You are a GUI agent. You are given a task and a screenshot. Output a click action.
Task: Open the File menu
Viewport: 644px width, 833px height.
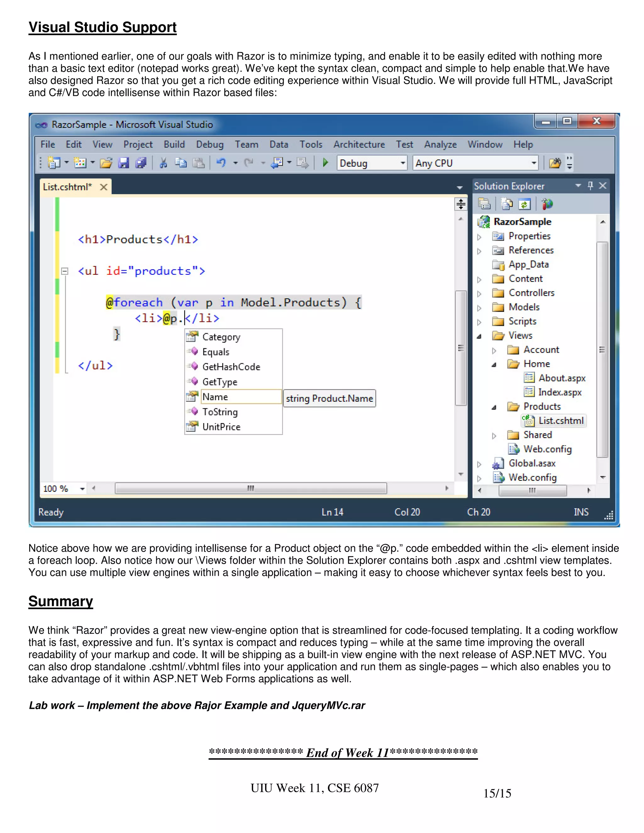coord(48,145)
